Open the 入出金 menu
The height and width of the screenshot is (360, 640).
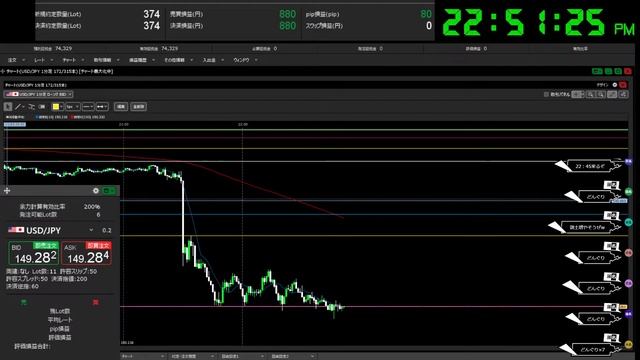click(213, 60)
